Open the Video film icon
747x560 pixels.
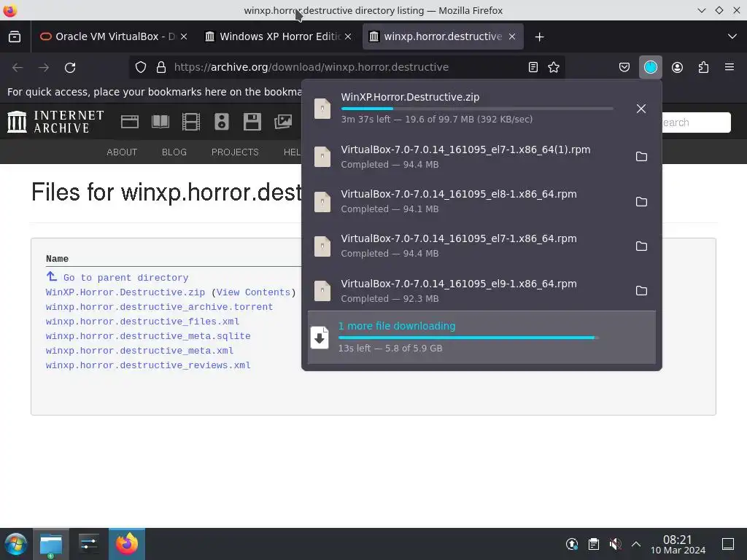pos(191,122)
